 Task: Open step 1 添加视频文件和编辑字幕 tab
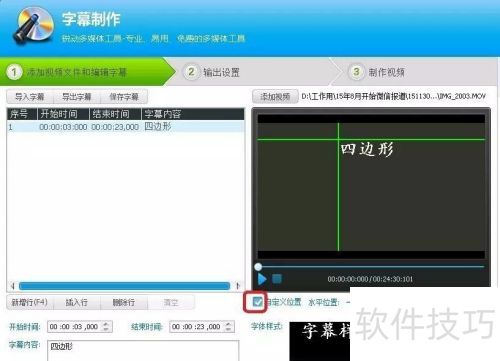[86, 72]
